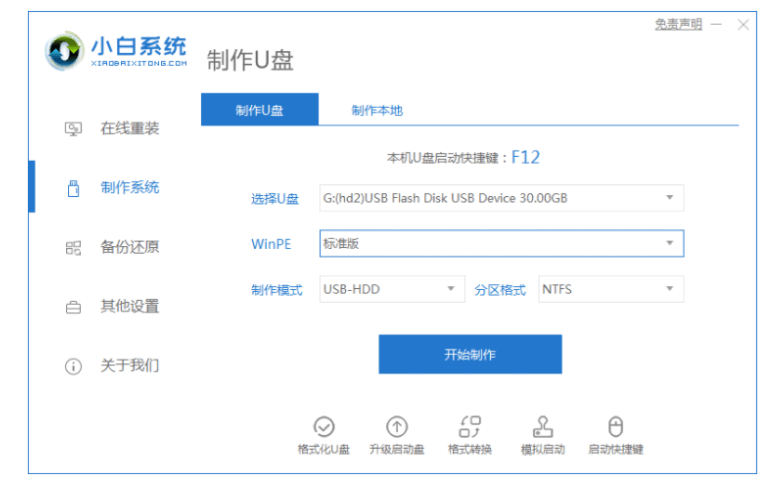Click the F12 hotkey text
Viewport: 769px width, 491px height.
point(525,157)
